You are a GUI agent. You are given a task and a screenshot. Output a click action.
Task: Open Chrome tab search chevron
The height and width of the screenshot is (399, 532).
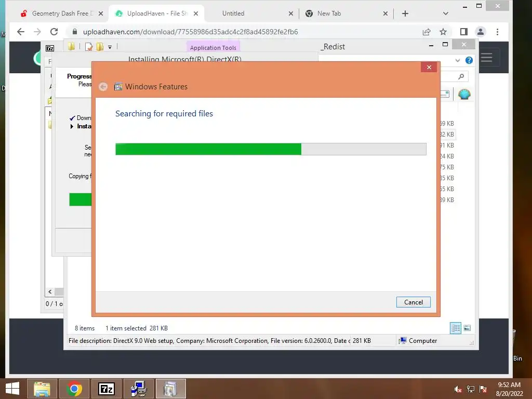[446, 14]
